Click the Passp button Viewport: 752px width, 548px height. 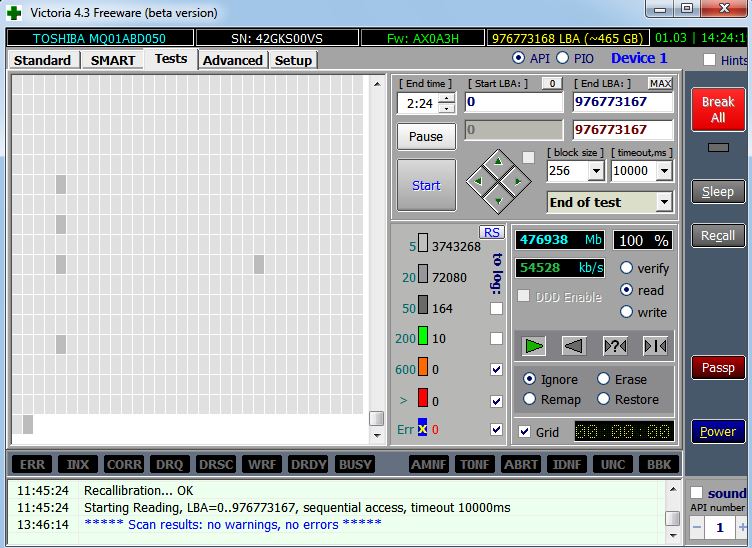[x=717, y=368]
